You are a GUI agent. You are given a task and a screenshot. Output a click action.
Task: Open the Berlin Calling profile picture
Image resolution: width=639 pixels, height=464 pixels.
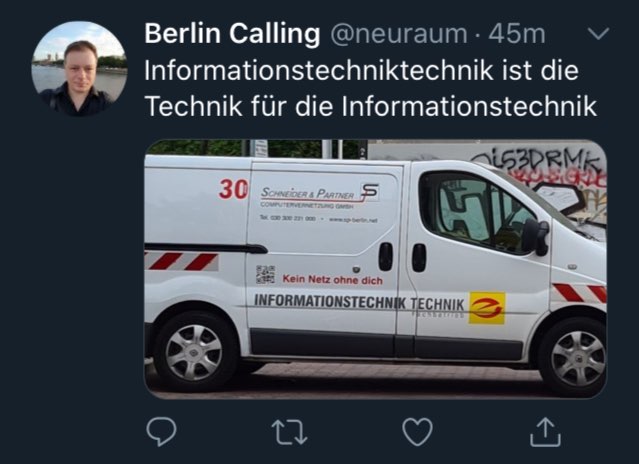(79, 68)
